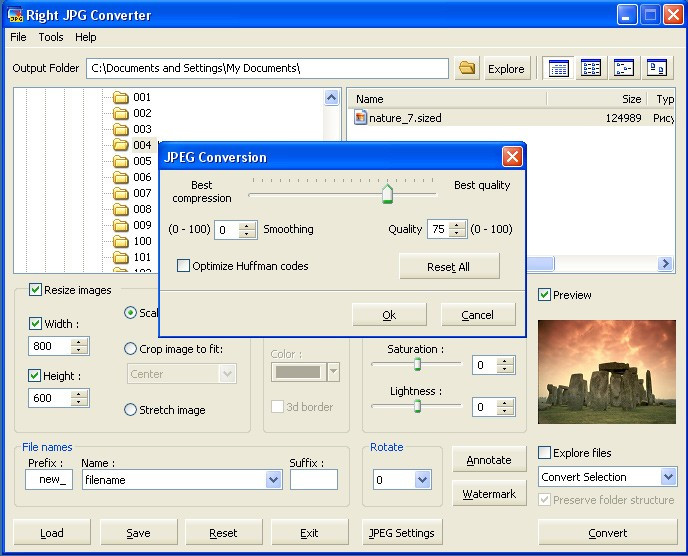Image resolution: width=688 pixels, height=556 pixels.
Task: Enable Optimize Huffman codes checkbox
Action: (183, 266)
